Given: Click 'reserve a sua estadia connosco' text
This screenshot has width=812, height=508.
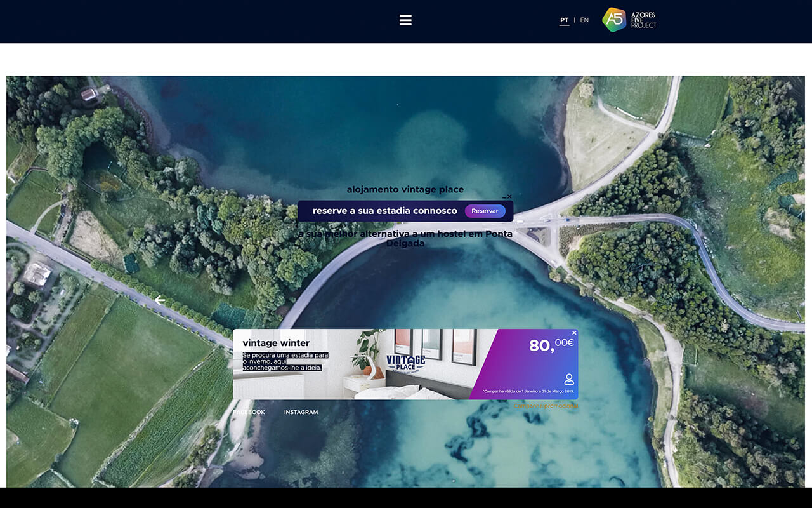Looking at the screenshot, I should click(x=384, y=211).
